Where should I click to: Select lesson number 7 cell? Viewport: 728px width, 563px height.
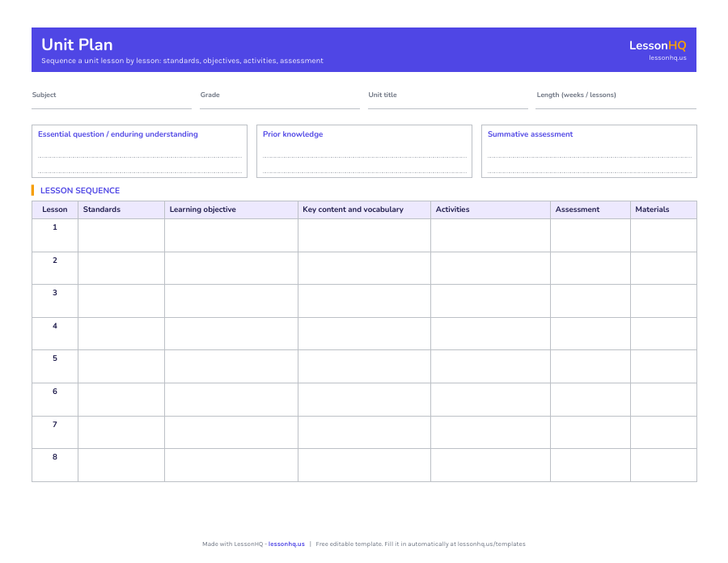(55, 432)
